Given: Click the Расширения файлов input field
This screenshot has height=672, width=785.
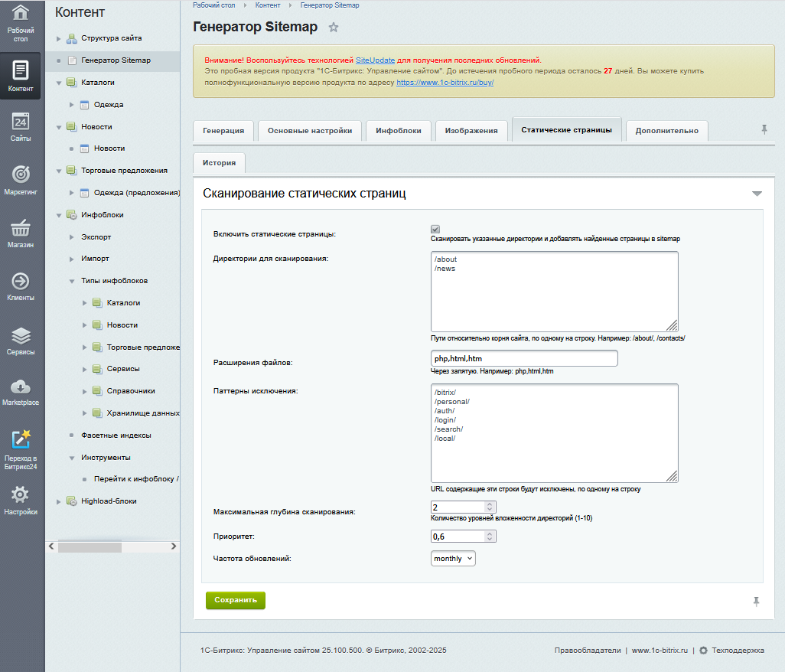Looking at the screenshot, I should tap(524, 358).
